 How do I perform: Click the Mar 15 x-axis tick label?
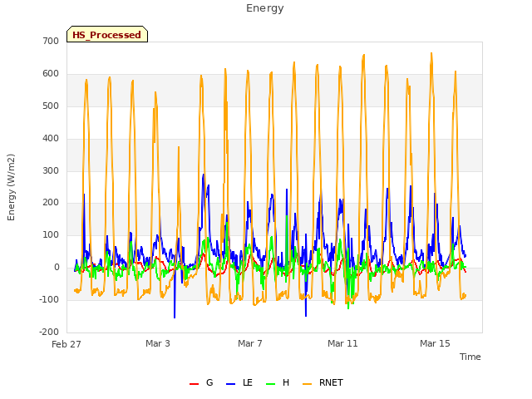435,343
